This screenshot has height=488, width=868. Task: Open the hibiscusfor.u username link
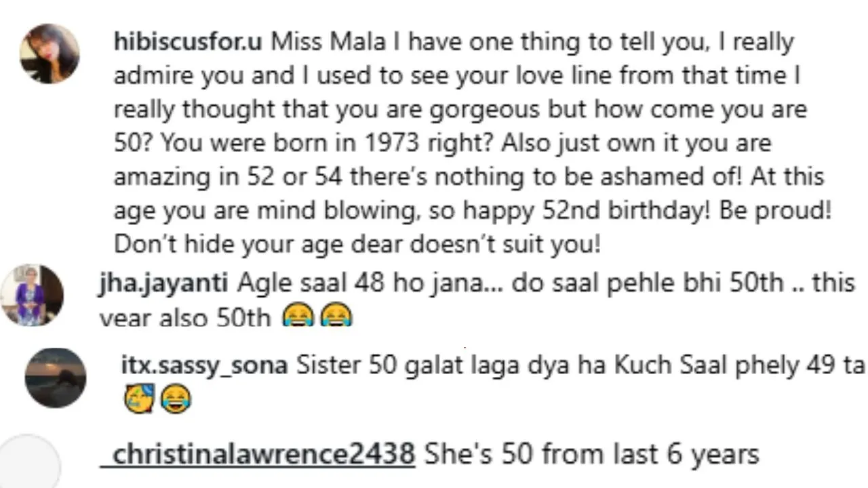188,42
